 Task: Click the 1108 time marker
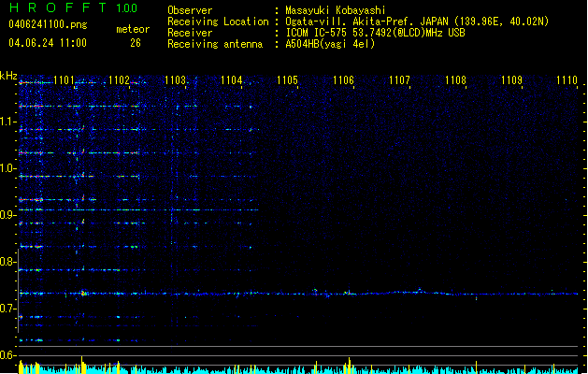[x=455, y=79]
